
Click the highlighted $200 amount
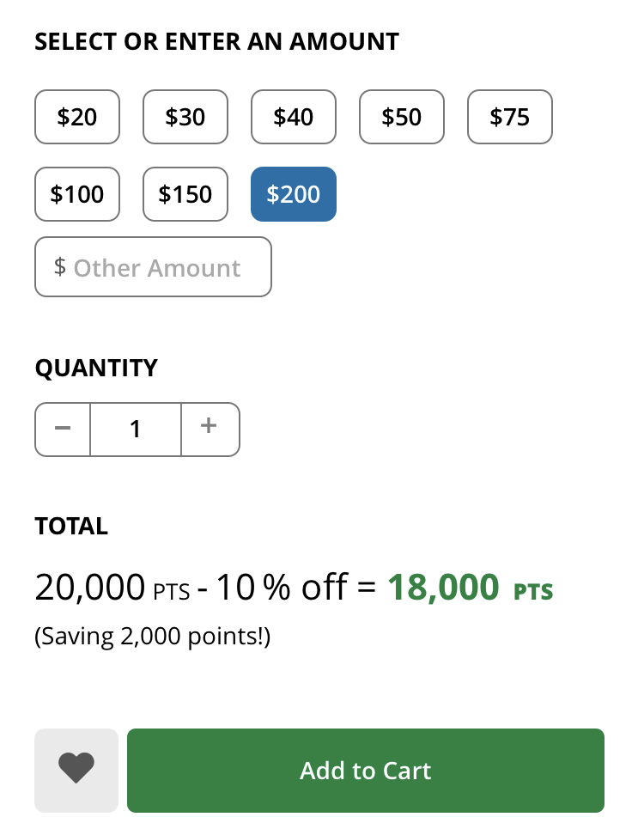tap(294, 194)
